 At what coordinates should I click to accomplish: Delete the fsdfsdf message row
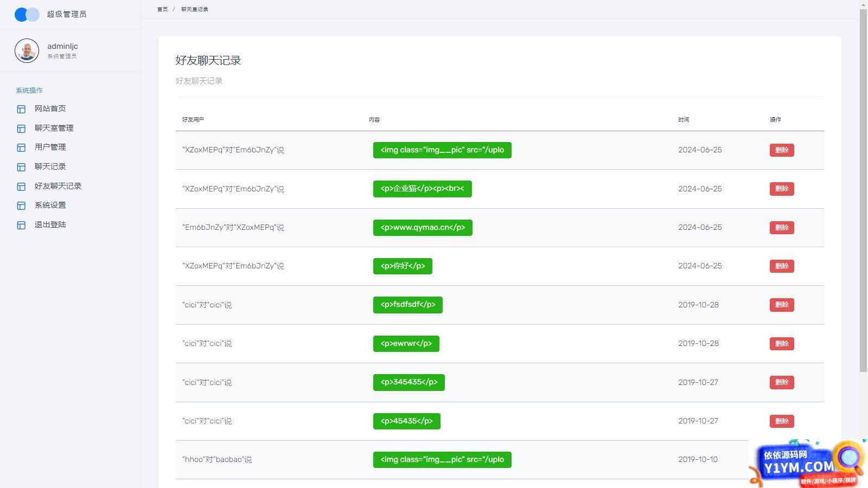point(782,305)
